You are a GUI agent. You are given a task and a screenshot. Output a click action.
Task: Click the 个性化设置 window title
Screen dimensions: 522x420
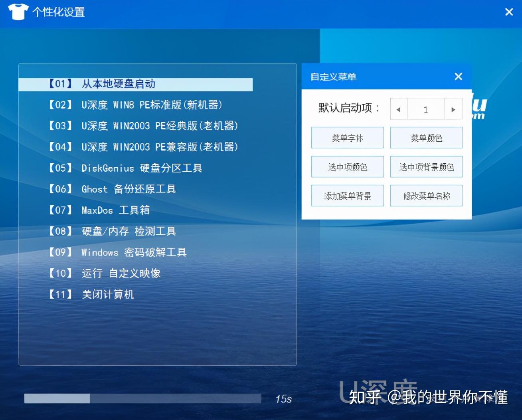pos(58,12)
